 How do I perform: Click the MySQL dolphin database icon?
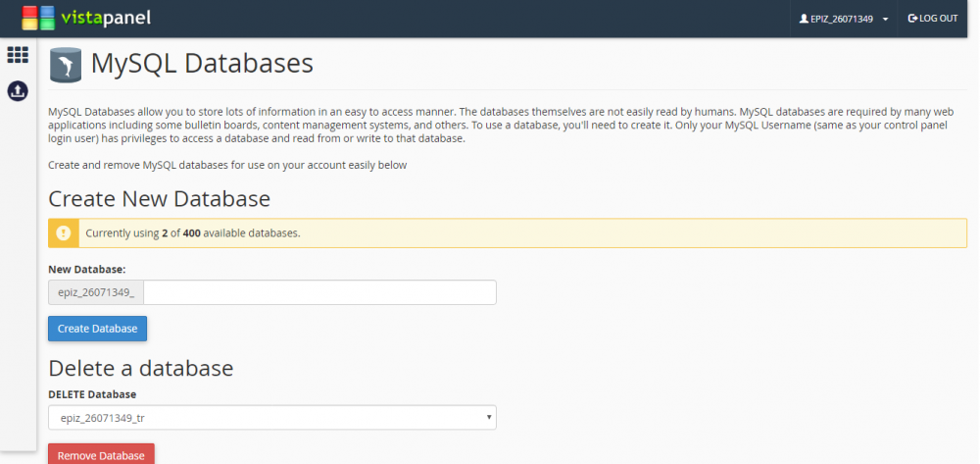65,66
